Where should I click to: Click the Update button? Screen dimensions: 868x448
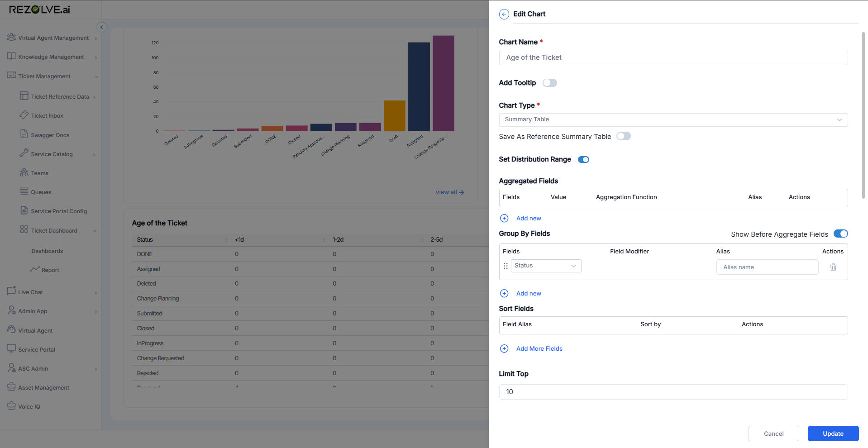[833, 434]
